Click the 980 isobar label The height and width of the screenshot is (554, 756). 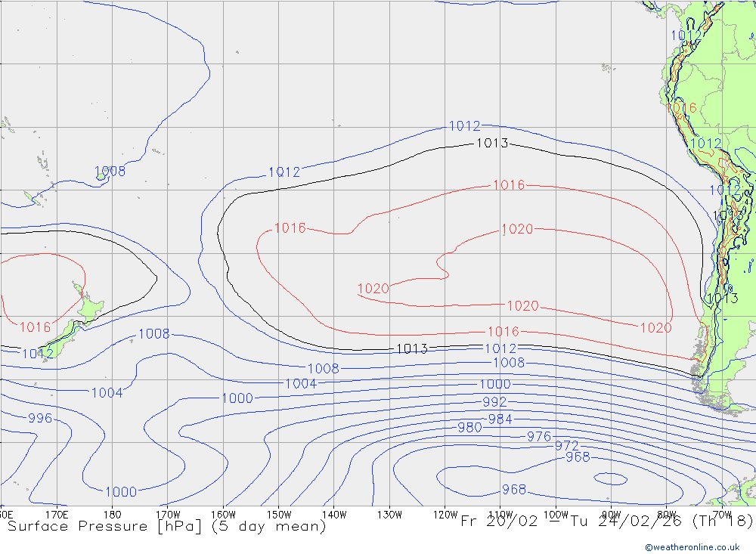(x=469, y=427)
